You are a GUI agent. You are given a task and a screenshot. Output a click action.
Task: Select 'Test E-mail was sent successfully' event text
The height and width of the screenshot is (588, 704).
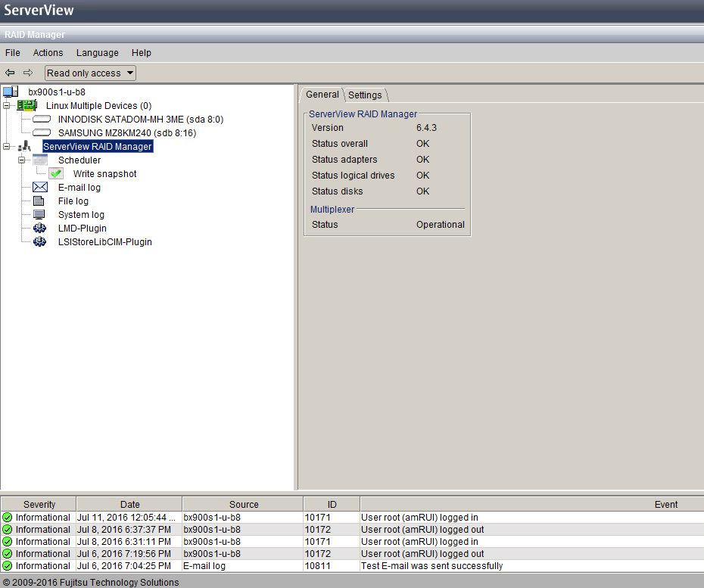coord(432,566)
